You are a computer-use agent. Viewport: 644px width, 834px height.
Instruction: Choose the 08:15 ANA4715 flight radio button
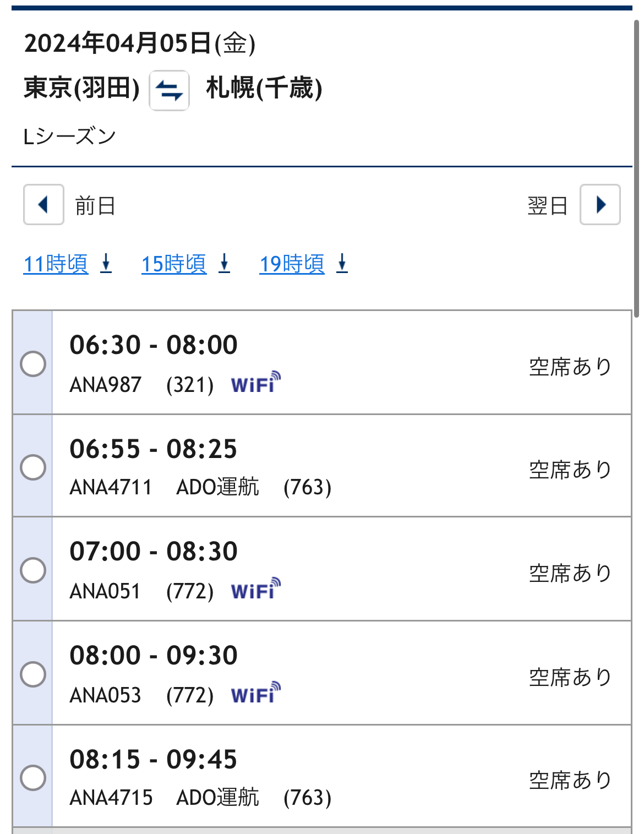tap(33, 777)
